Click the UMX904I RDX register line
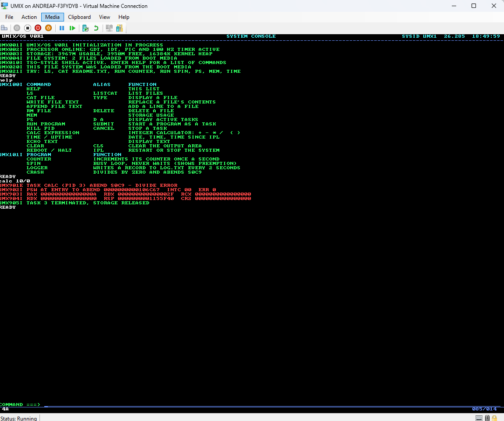Image resolution: width=504 pixels, height=421 pixels. point(126,199)
